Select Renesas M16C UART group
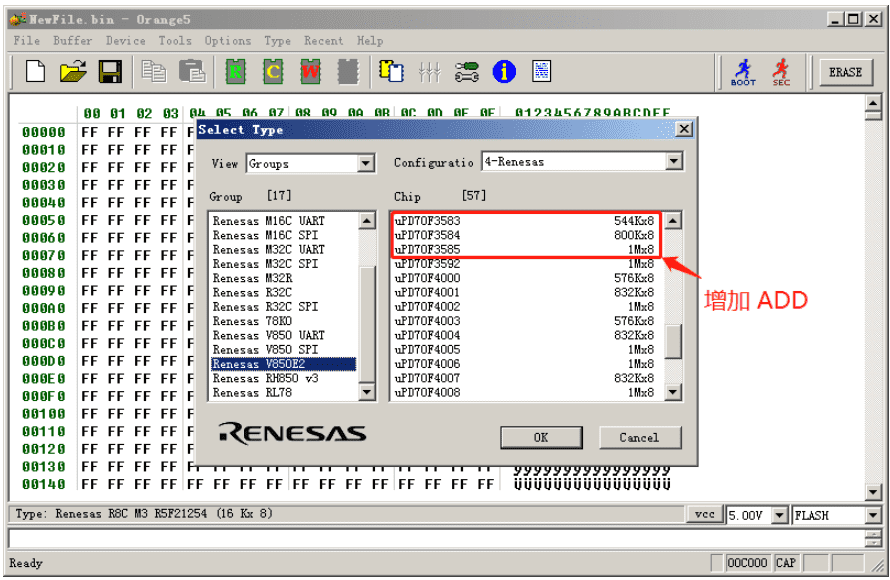The width and height of the screenshot is (890, 580). click(x=284, y=221)
